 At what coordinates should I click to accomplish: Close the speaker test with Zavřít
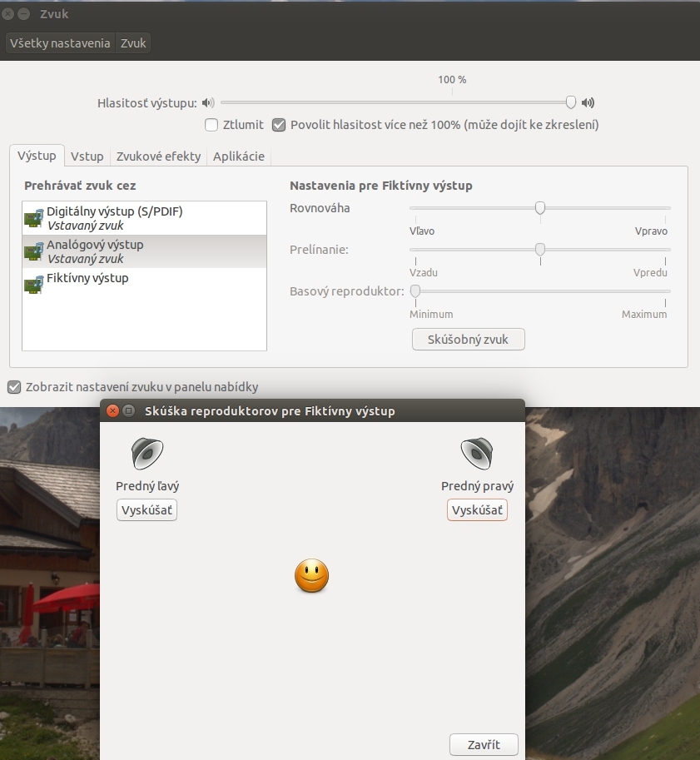[x=484, y=744]
